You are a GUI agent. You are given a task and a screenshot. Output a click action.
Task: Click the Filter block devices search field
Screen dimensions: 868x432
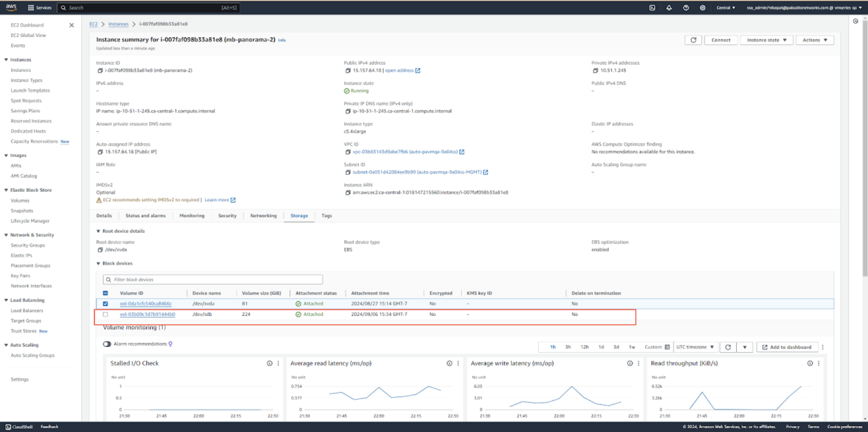(x=216, y=280)
